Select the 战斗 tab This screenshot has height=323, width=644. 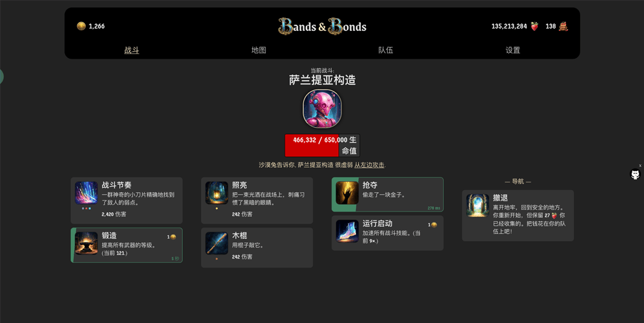click(x=131, y=50)
